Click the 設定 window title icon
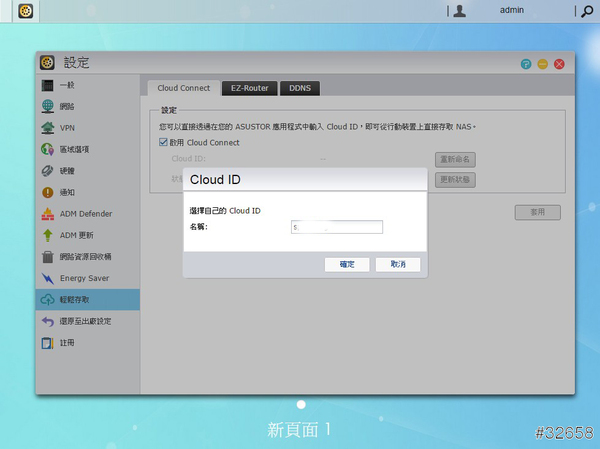The height and width of the screenshot is (449, 600). click(47, 62)
